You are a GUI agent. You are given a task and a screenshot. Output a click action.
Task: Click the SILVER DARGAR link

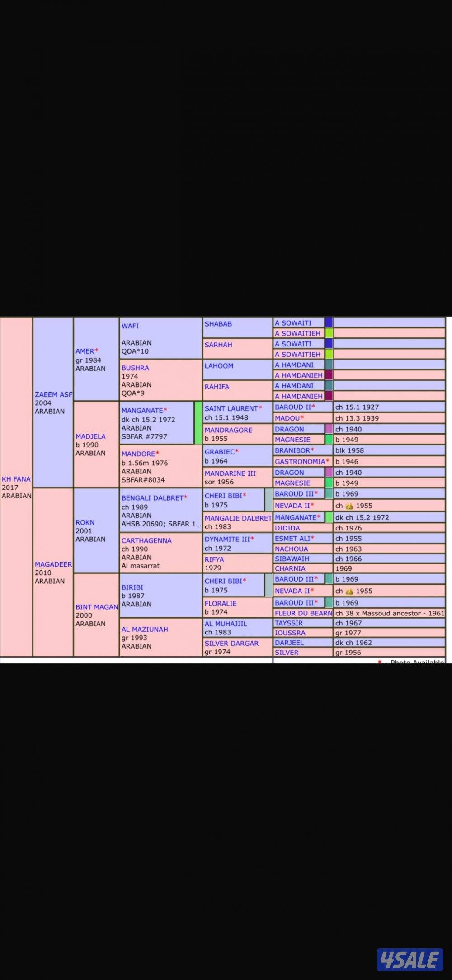pyautogui.click(x=231, y=643)
